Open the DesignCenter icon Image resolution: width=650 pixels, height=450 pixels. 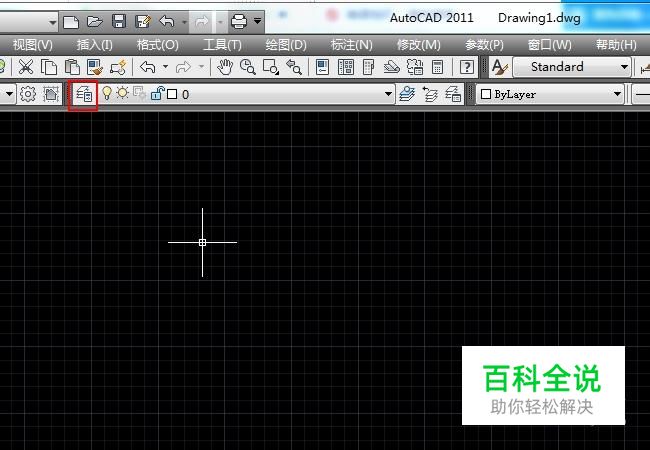[x=345, y=67]
